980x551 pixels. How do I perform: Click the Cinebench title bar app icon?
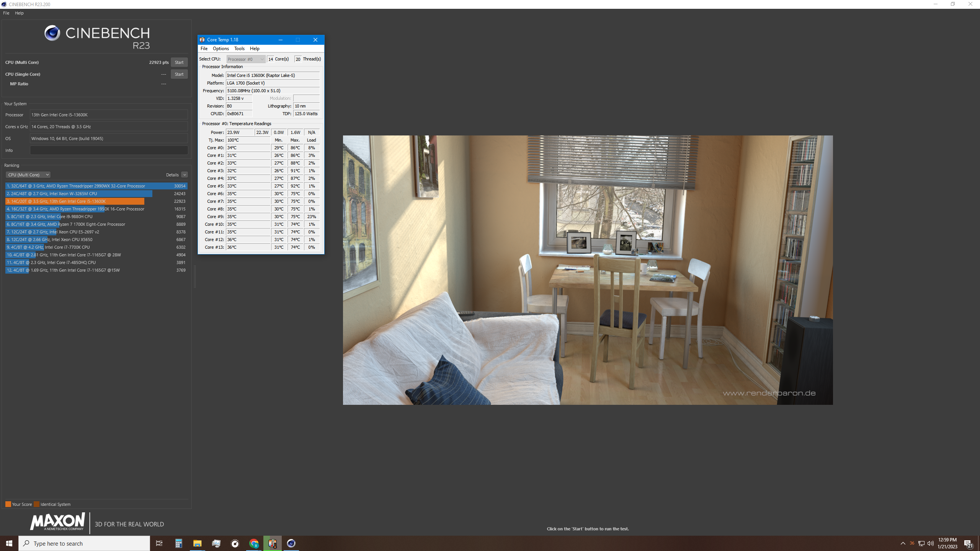tap(4, 4)
